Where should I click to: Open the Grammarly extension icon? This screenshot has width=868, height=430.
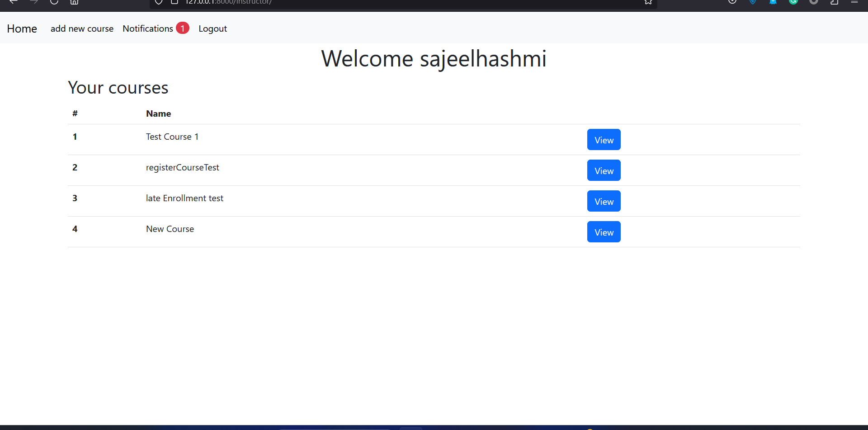pos(793,2)
